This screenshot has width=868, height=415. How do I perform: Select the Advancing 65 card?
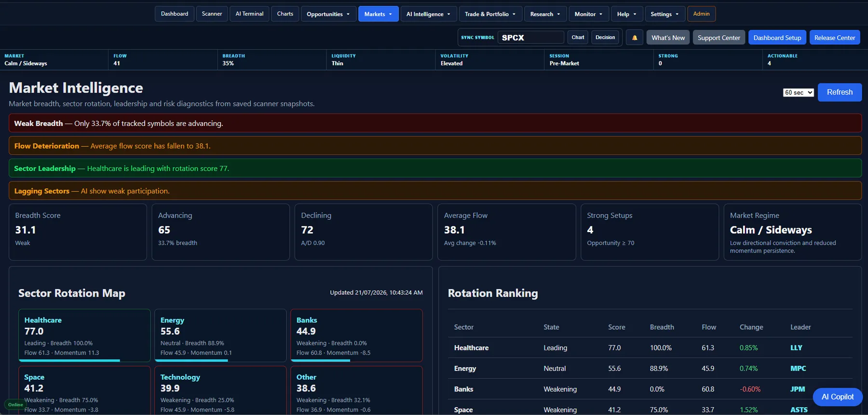[221, 232]
